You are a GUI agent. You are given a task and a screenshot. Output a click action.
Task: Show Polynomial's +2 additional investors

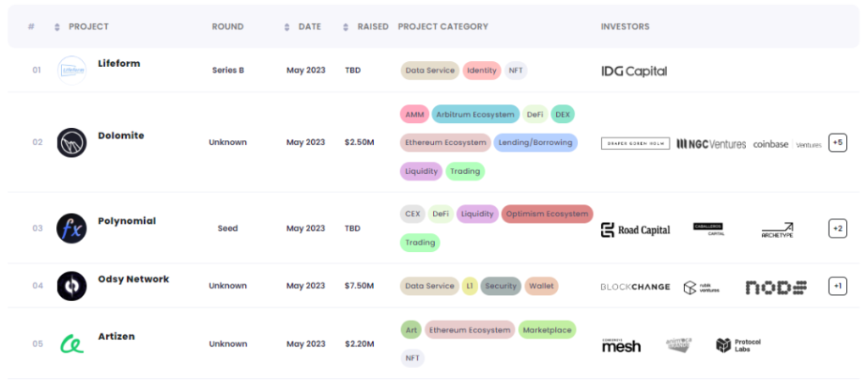coord(837,229)
